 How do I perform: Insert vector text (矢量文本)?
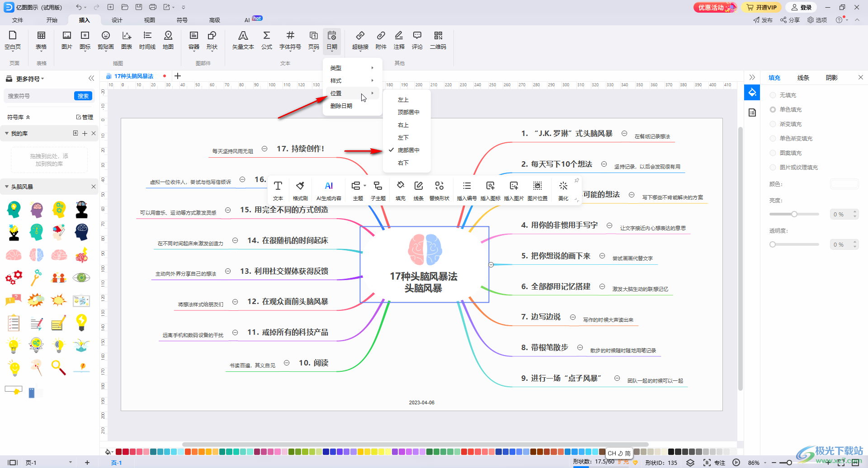coord(243,40)
